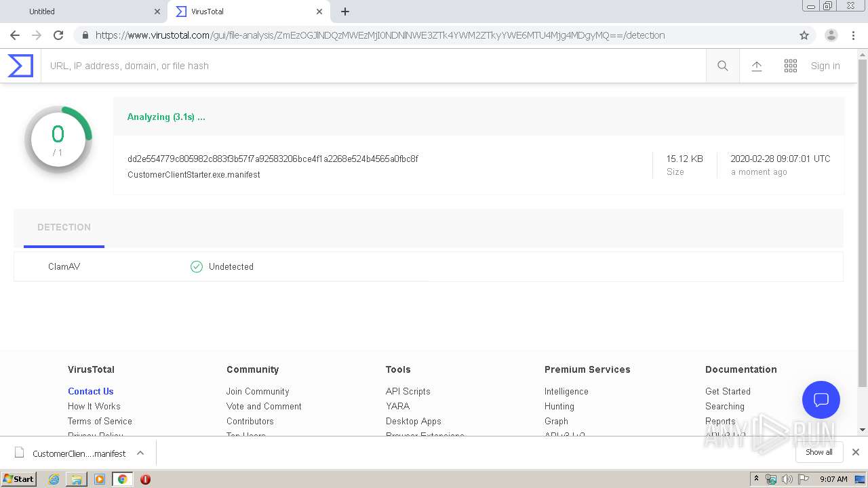Viewport: 868px width, 488px height.
Task: Click CustomerClientStarter.exe.manifest file name
Action: (194, 175)
